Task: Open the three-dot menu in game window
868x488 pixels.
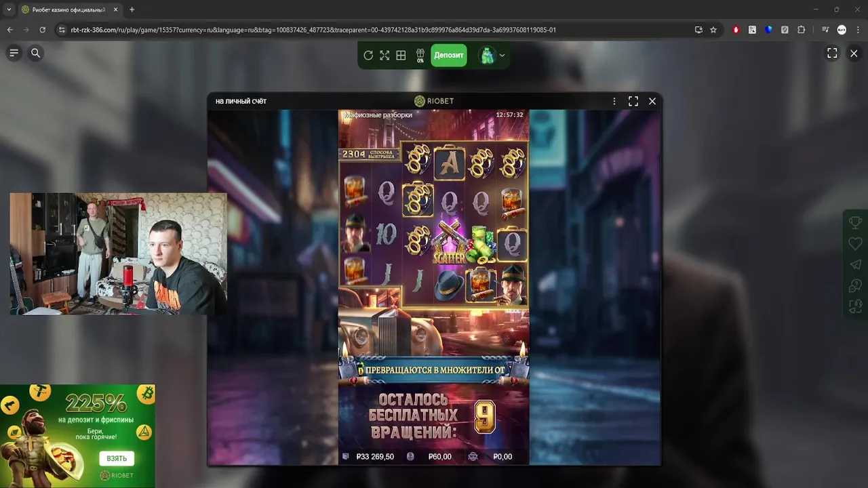Action: tap(614, 101)
